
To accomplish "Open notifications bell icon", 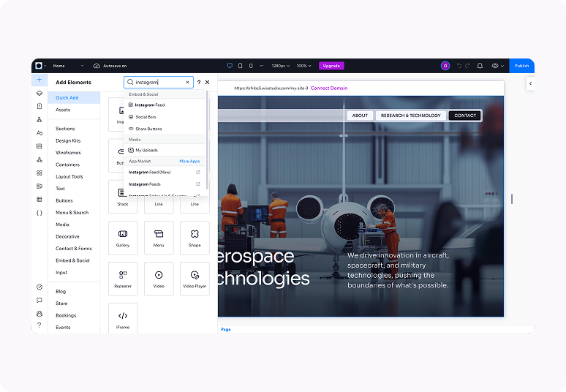I will (480, 66).
